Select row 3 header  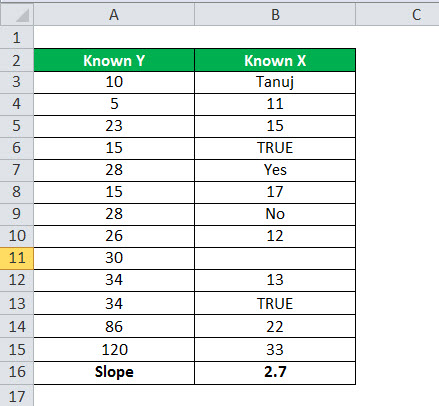(x=17, y=82)
